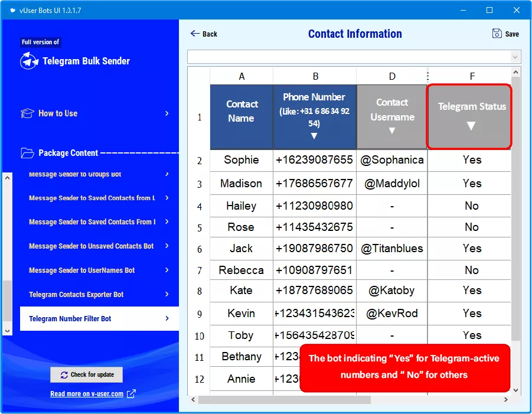The width and height of the screenshot is (532, 414).
Task: Click the Telegram Bulk Sender logo icon
Action: click(x=29, y=61)
